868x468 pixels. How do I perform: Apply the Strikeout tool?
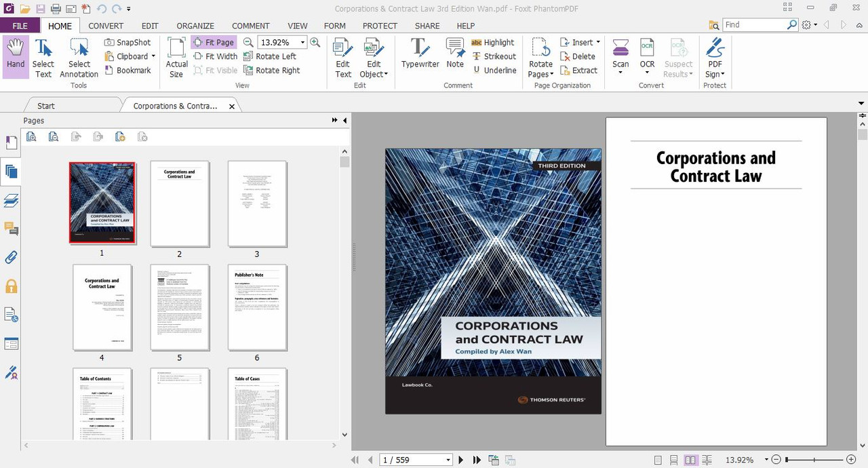493,56
